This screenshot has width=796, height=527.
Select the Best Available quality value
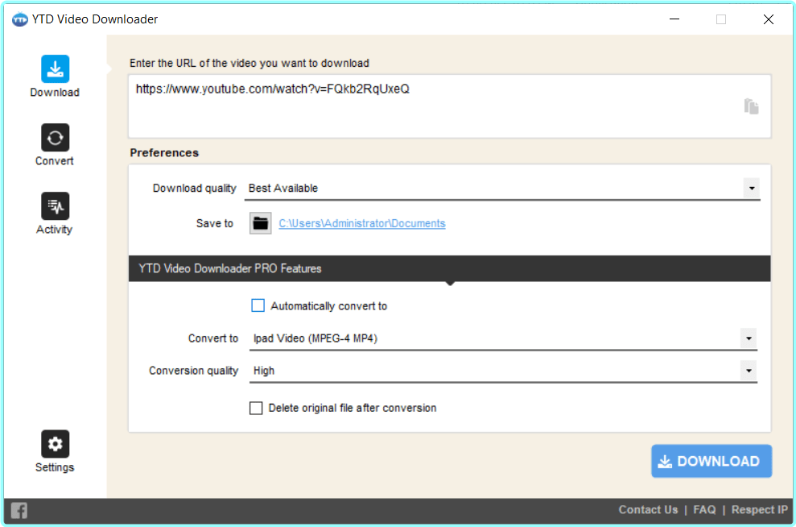pos(283,188)
